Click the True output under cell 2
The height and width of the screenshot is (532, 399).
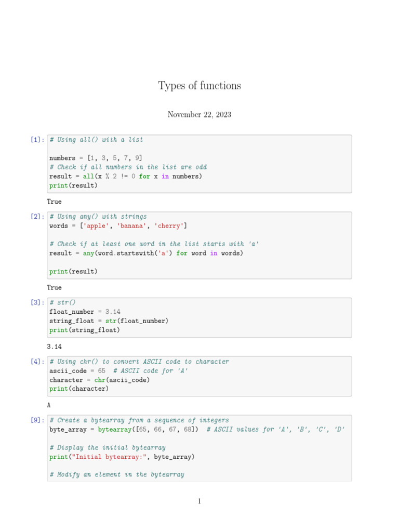[x=54, y=287]
